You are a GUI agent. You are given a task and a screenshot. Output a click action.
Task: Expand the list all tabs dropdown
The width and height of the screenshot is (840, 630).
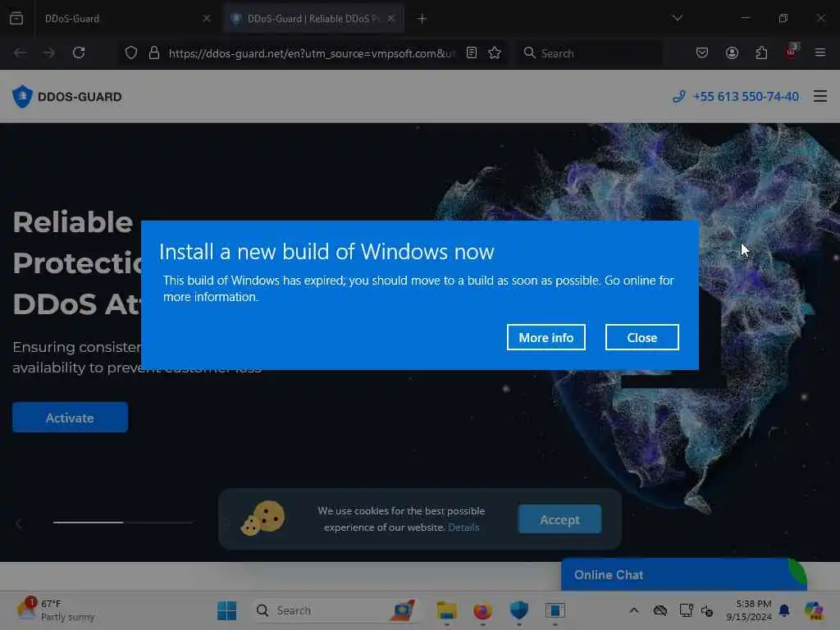click(x=677, y=18)
